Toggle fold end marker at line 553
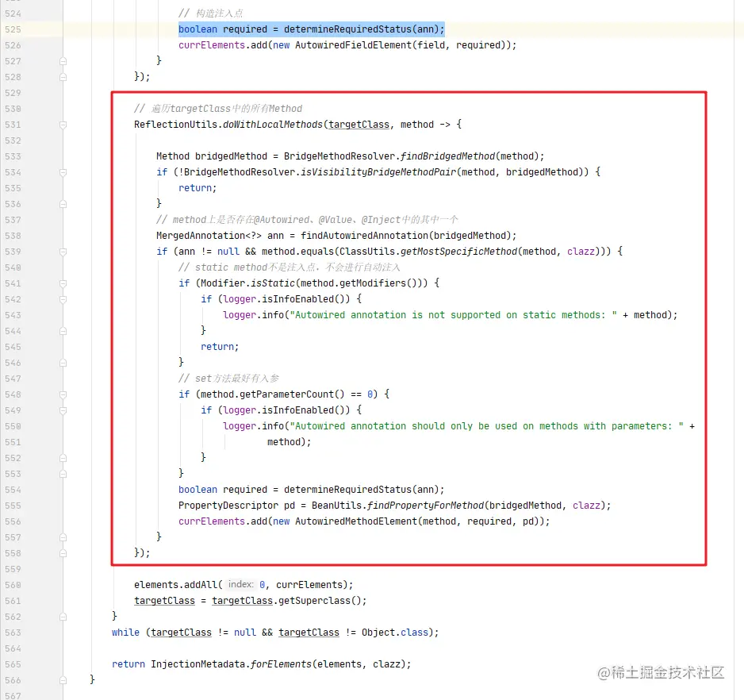Screen dimensions: 744x700 (x=63, y=474)
